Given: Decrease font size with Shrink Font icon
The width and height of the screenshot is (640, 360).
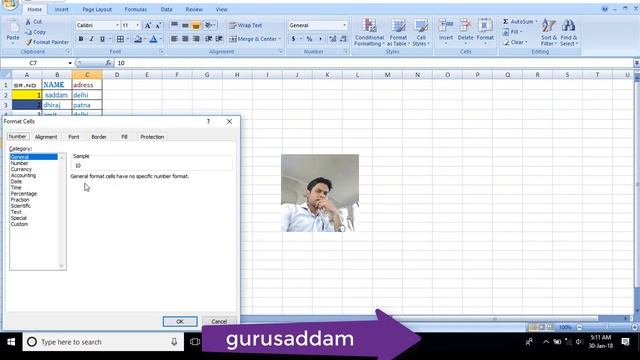Looking at the screenshot, I should 158,25.
